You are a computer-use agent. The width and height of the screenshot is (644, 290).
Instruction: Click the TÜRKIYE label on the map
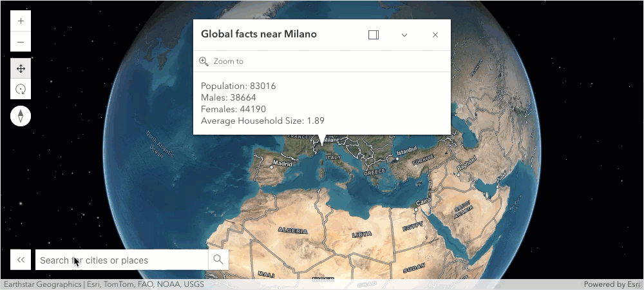click(422, 160)
